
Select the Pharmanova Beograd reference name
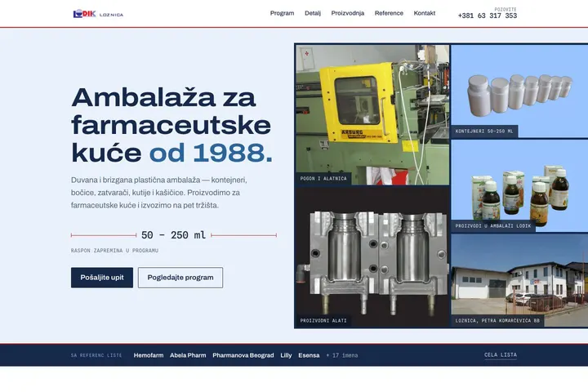click(x=243, y=355)
